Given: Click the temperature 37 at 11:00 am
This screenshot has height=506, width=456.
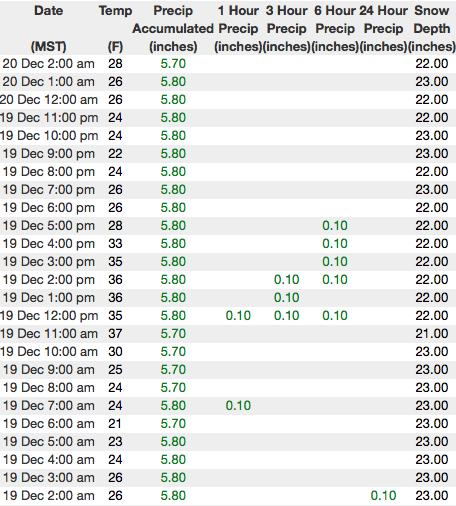Looking at the screenshot, I should [x=115, y=334].
